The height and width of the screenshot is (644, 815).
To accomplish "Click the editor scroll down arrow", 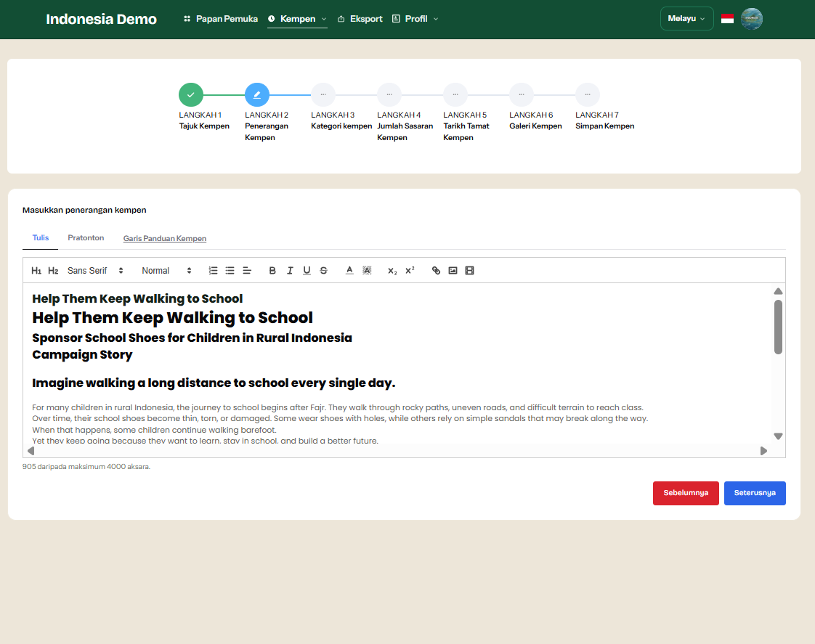I will [778, 436].
